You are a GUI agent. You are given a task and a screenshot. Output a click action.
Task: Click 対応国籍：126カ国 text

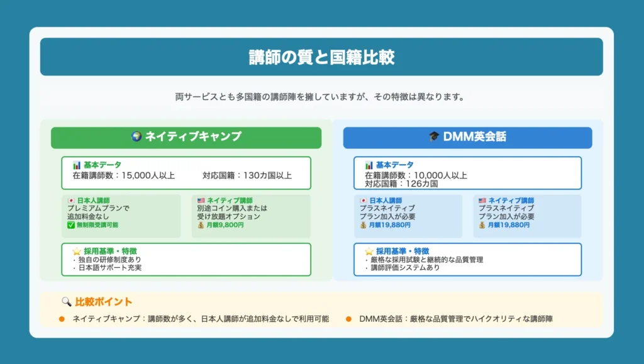[401, 184]
